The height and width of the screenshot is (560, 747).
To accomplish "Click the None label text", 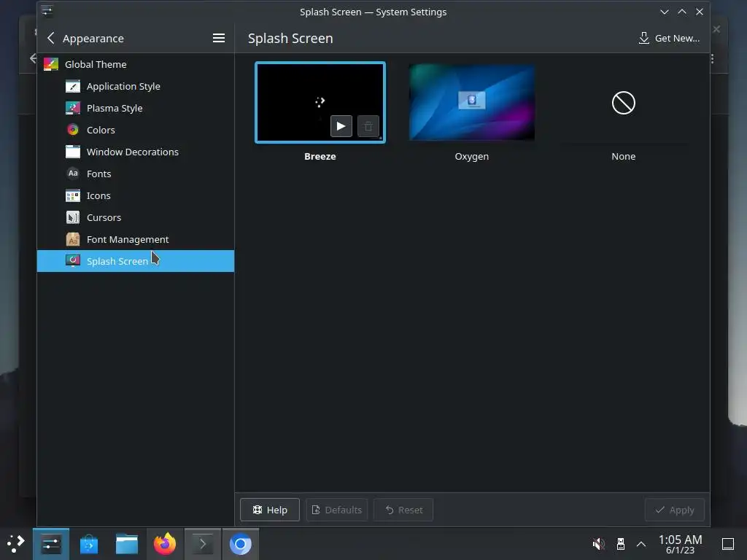I will coord(623,156).
